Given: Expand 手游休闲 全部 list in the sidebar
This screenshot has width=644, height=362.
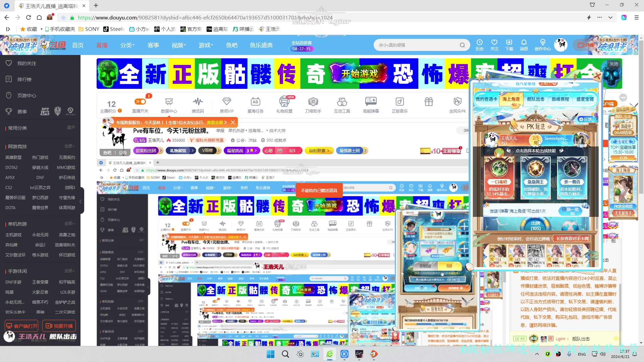Looking at the screenshot, I should coord(69,271).
